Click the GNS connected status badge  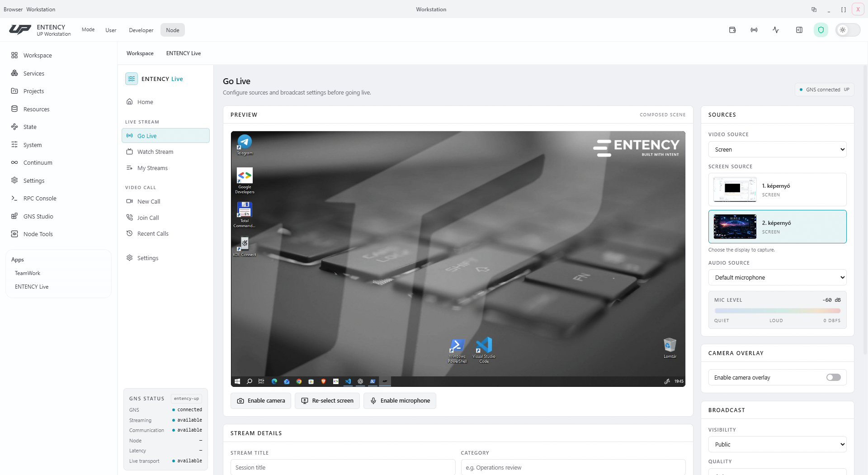(825, 90)
